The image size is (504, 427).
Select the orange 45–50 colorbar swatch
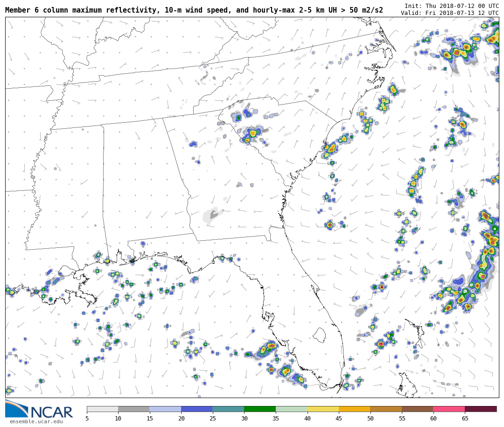point(354,409)
